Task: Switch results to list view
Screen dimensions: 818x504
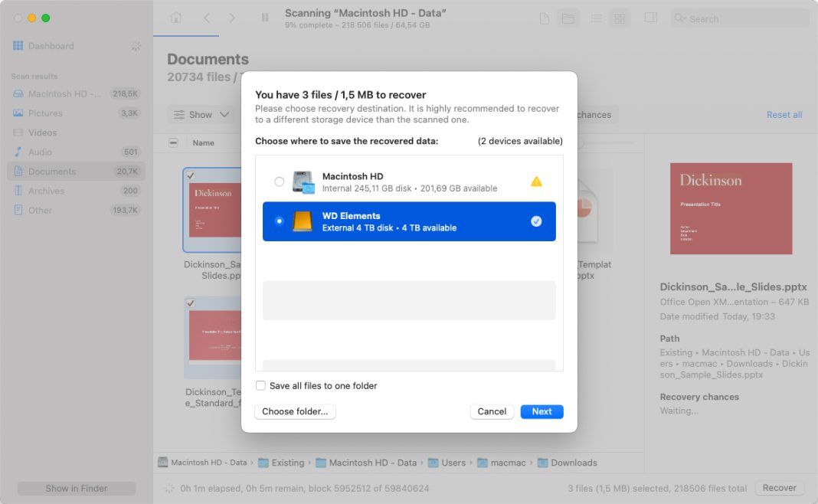Action: click(x=596, y=18)
